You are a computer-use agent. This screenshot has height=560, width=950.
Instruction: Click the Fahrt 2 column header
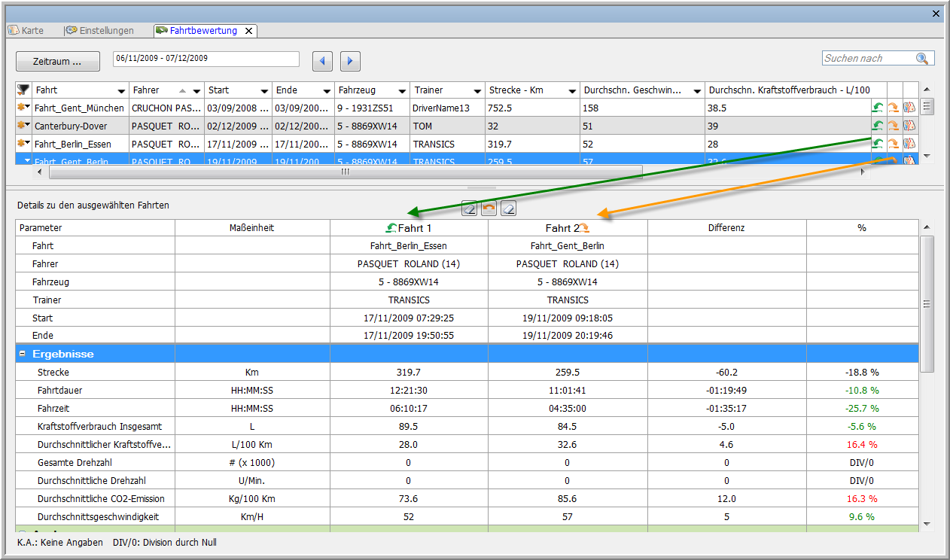568,227
